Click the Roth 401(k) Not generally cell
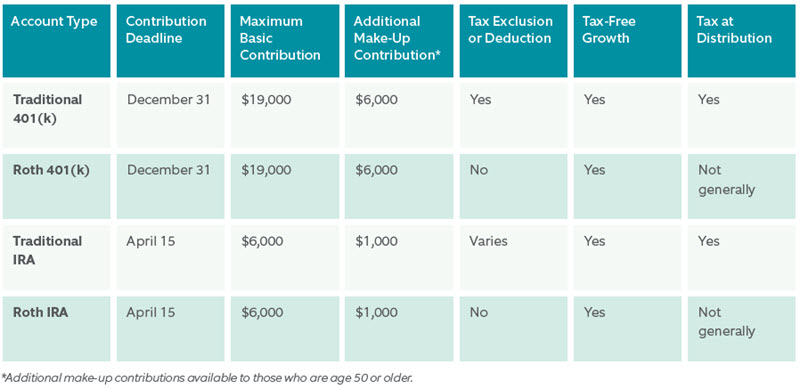 (x=741, y=186)
